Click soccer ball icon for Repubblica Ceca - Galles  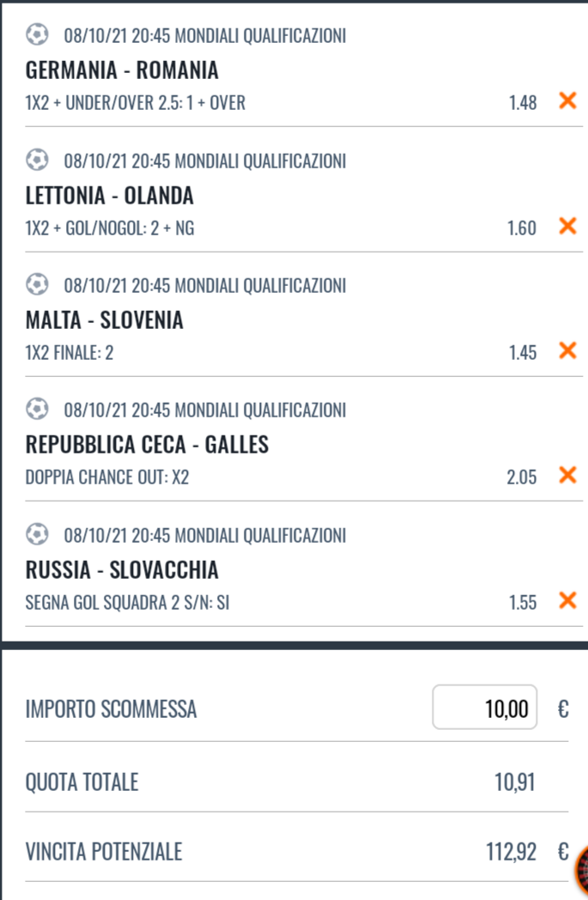[37, 410]
